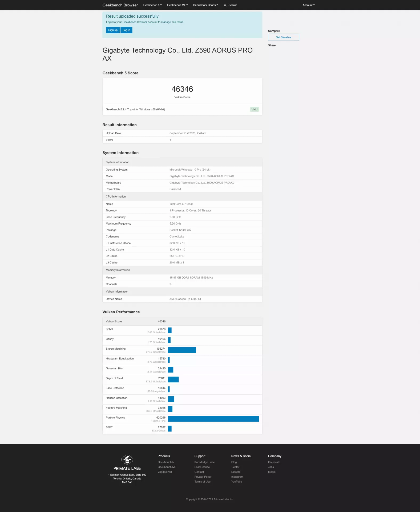Click the Valid status badge
The image size is (420, 512).
tap(255, 109)
